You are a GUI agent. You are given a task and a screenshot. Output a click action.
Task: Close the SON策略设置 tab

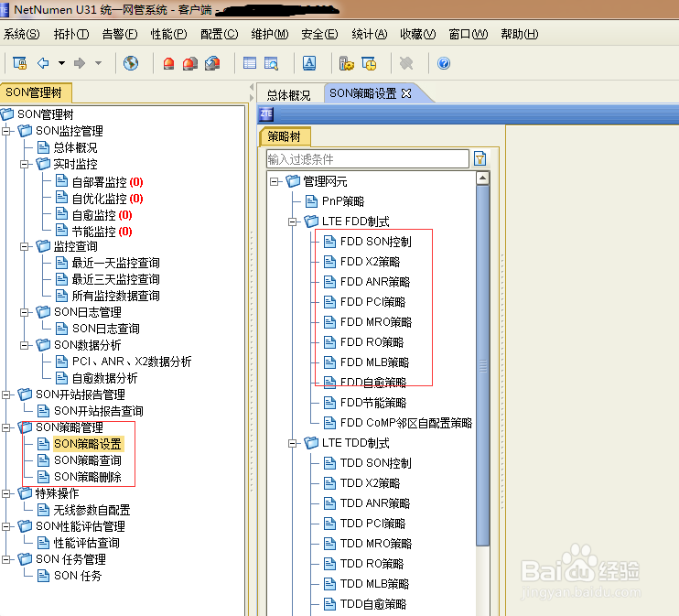point(406,93)
